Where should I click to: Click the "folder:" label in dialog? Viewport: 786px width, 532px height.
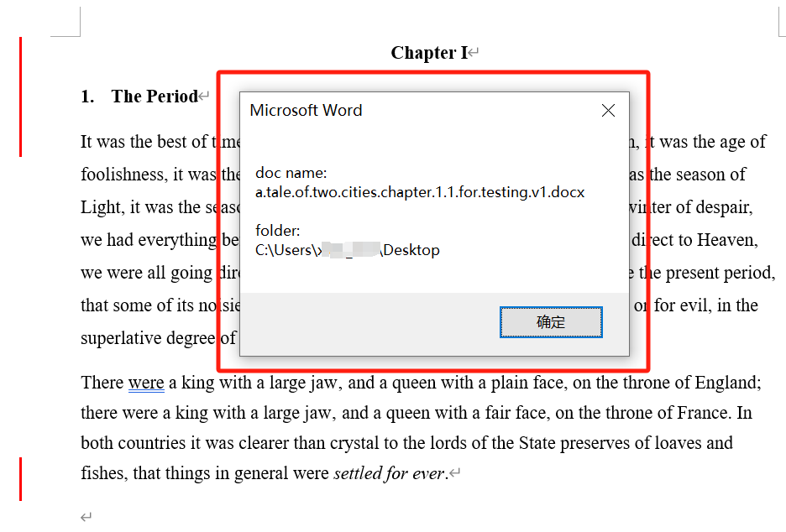(x=278, y=231)
